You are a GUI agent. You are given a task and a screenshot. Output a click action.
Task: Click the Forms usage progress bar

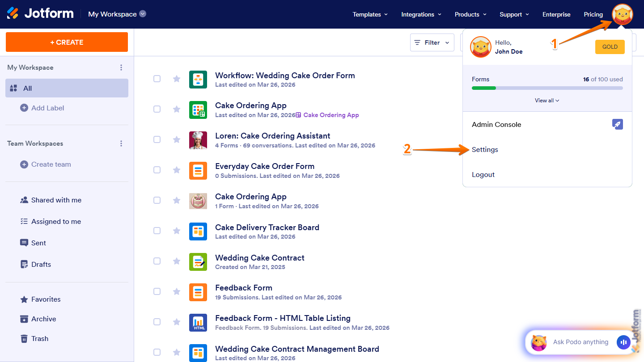pos(547,88)
